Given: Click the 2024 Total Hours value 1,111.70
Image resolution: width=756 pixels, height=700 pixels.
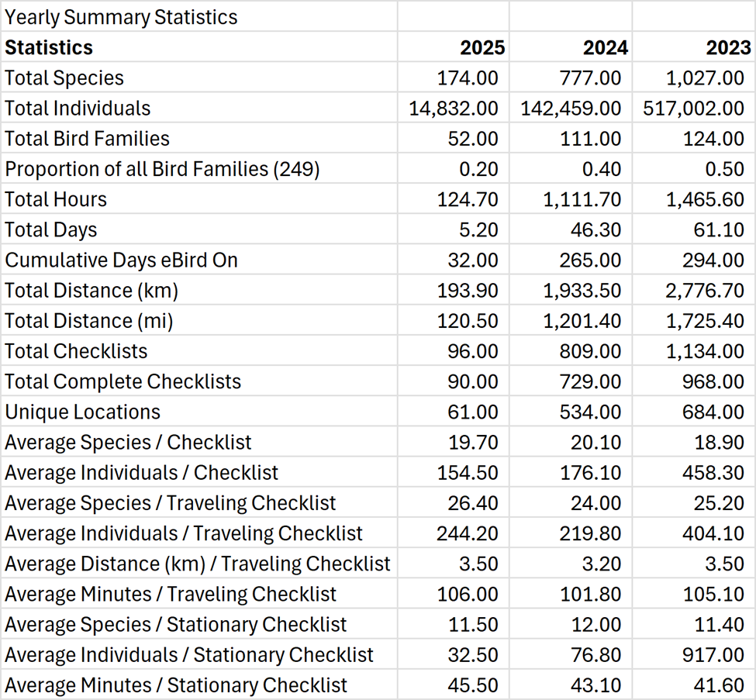Looking at the screenshot, I should pyautogui.click(x=582, y=199).
